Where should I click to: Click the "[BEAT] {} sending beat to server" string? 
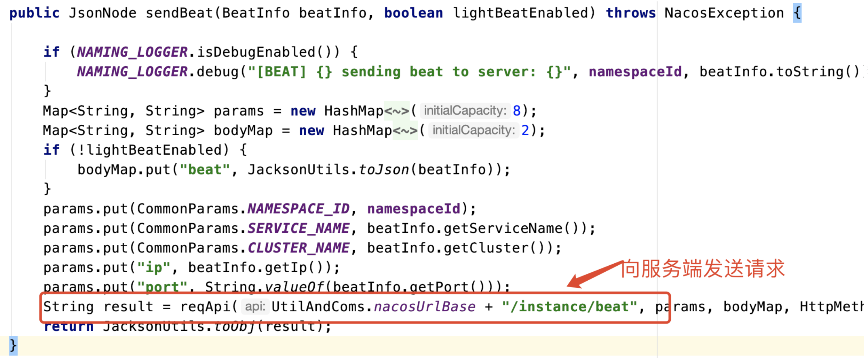click(x=409, y=72)
